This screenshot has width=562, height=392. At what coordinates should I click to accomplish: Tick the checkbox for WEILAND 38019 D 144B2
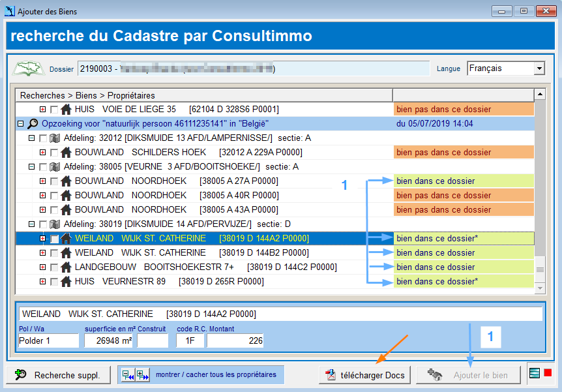[54, 253]
